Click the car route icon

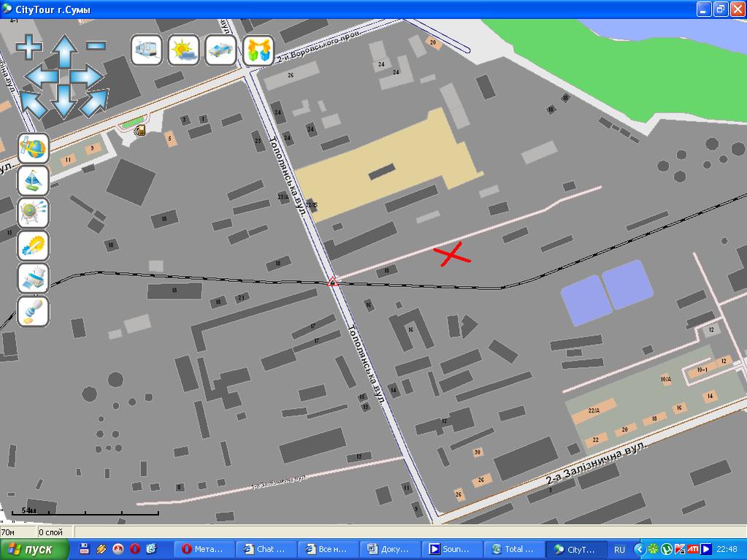(x=221, y=50)
